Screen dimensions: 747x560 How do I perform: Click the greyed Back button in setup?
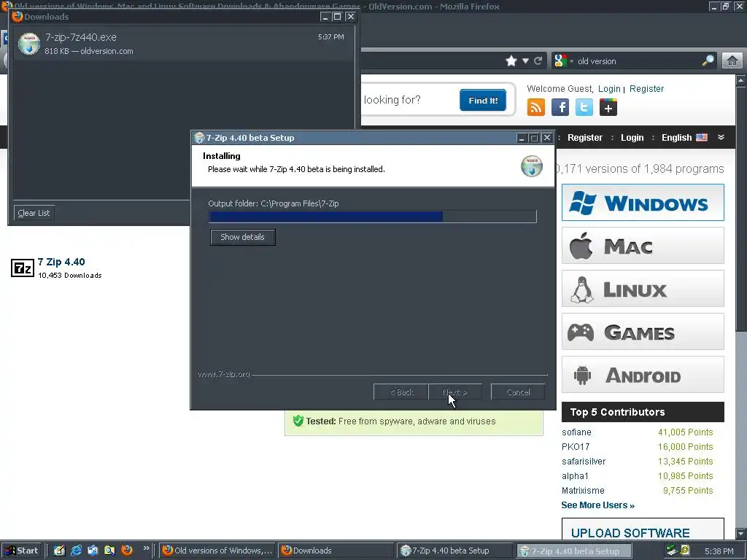[x=400, y=392]
